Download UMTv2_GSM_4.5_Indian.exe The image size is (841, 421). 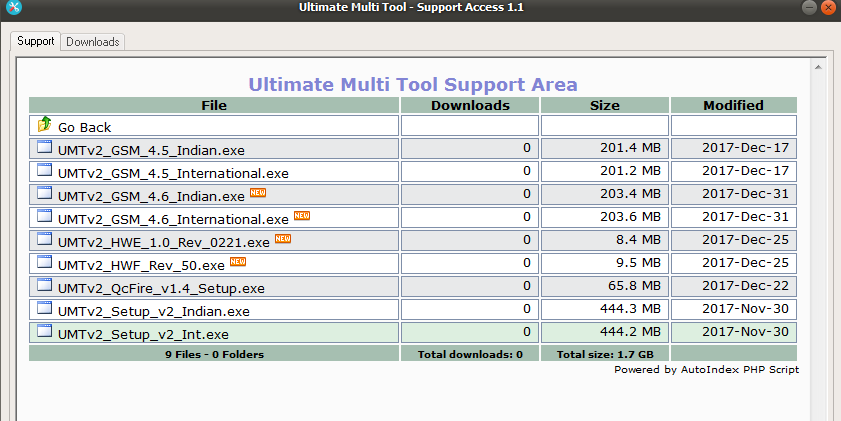pyautogui.click(x=151, y=151)
